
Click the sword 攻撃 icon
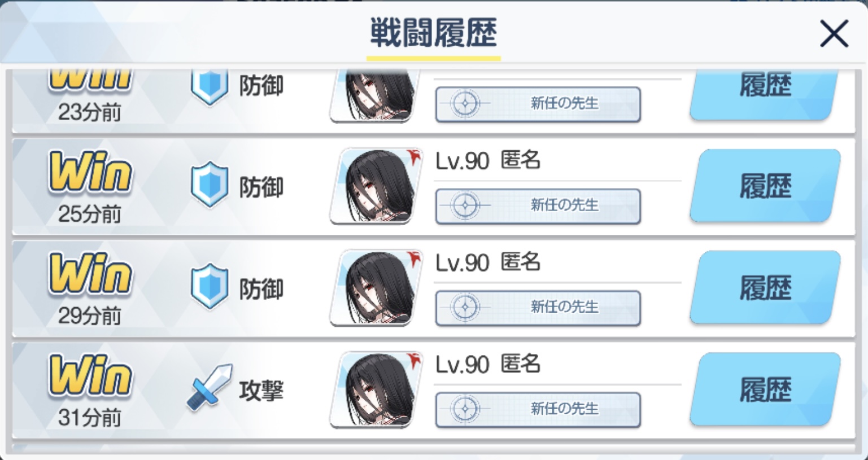[209, 387]
